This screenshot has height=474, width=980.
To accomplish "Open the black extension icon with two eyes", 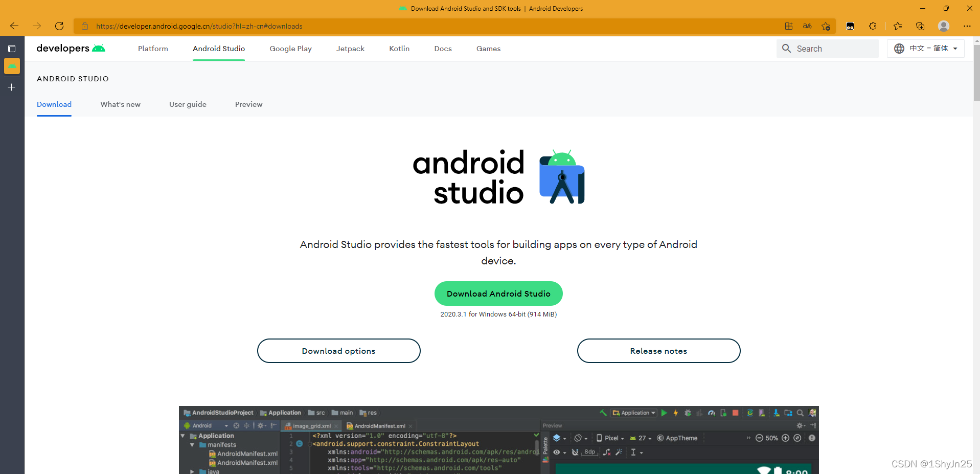I will [x=850, y=26].
